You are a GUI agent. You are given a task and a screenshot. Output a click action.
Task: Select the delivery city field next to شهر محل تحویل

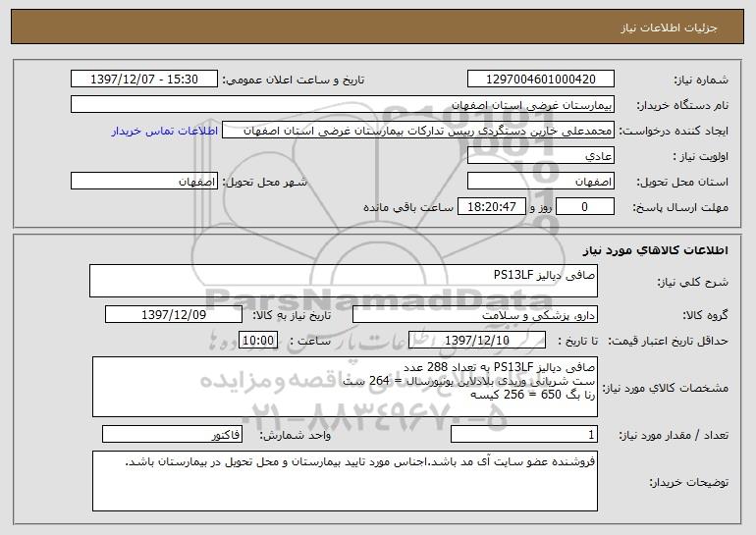point(144,182)
